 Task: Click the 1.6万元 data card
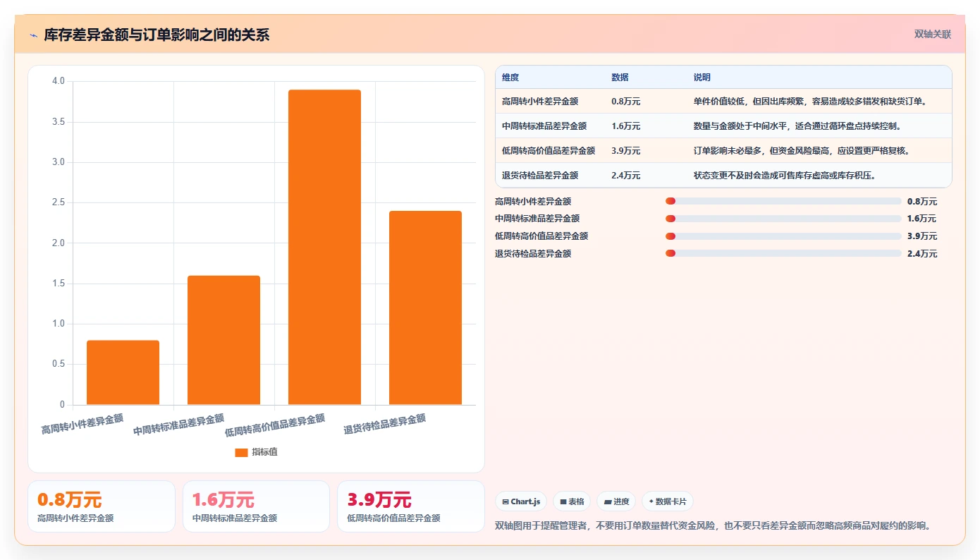click(256, 506)
